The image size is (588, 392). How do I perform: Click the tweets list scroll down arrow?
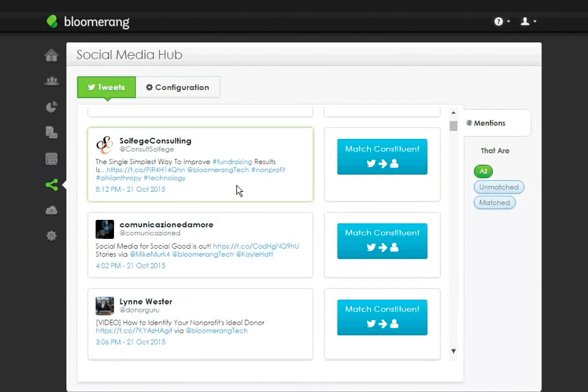point(453,352)
